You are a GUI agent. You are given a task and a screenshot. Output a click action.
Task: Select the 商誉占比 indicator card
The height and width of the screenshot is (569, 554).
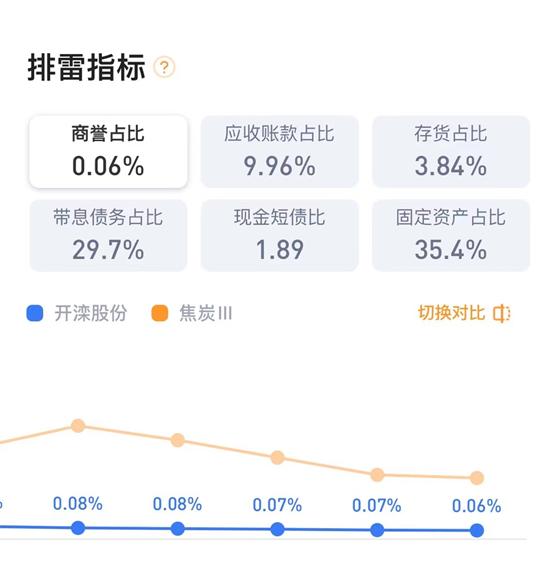click(x=108, y=152)
